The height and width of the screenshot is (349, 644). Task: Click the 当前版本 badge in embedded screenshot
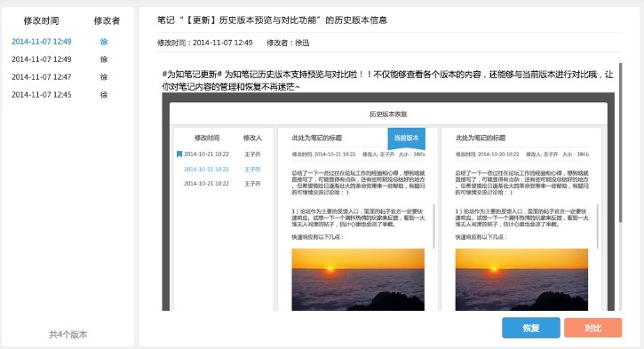(x=406, y=139)
